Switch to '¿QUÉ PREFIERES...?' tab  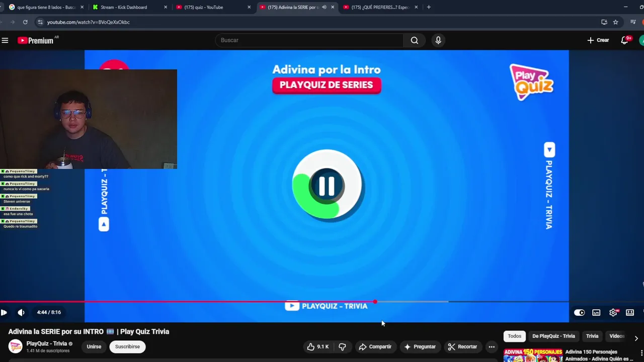(380, 7)
